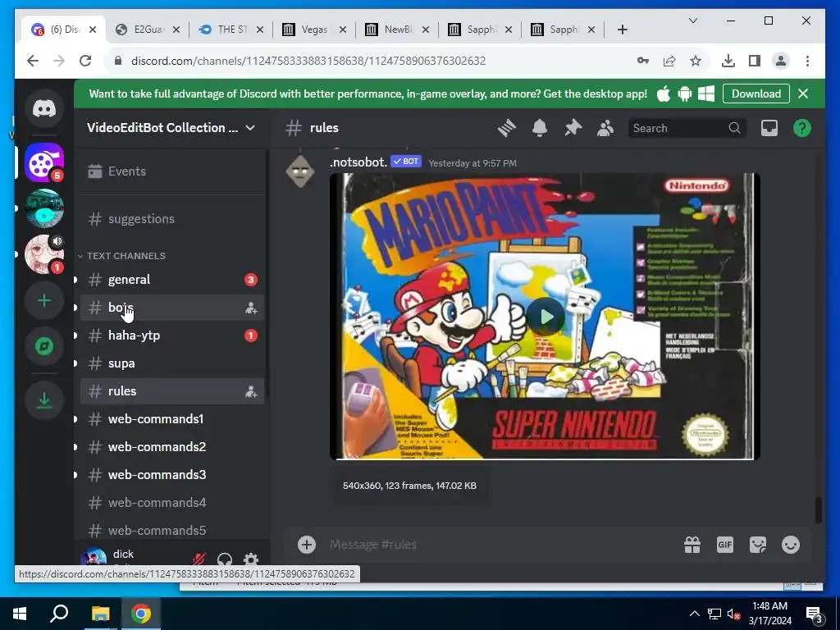
Task: Toggle headphones deafen in user panel
Action: [225, 560]
